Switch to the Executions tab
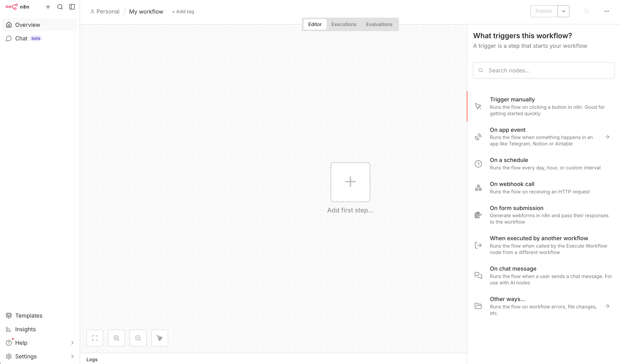 [x=344, y=24]
